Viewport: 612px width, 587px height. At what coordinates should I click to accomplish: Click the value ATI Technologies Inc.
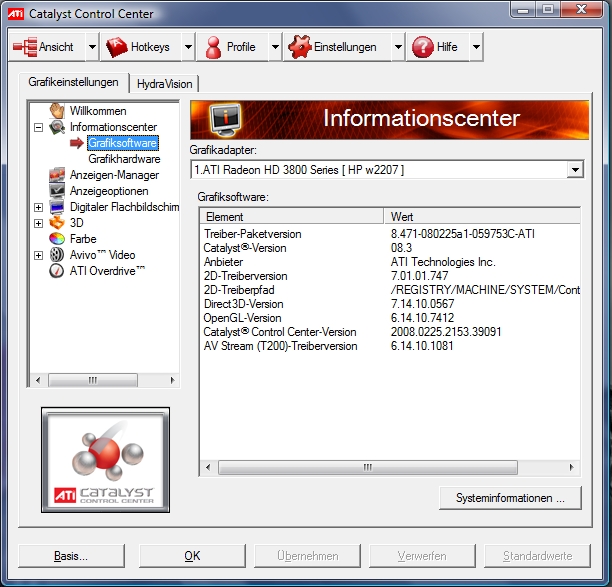click(443, 262)
